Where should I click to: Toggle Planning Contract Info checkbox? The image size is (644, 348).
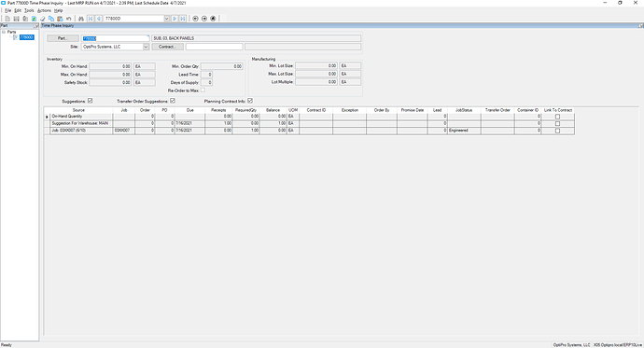tap(250, 101)
